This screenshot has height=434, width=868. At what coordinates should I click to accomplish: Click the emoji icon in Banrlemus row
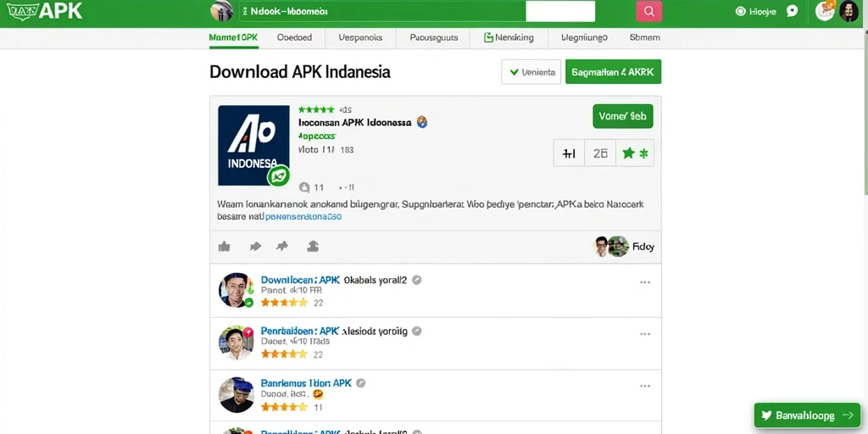pyautogui.click(x=318, y=395)
